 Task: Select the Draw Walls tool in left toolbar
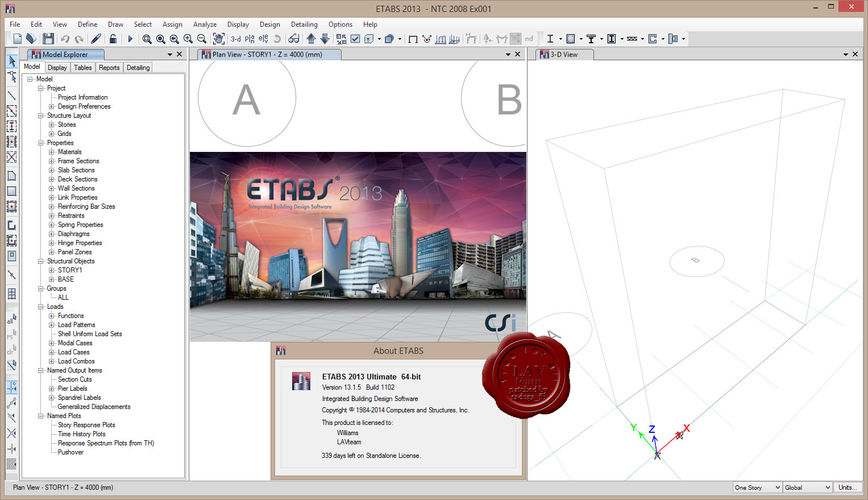11,225
